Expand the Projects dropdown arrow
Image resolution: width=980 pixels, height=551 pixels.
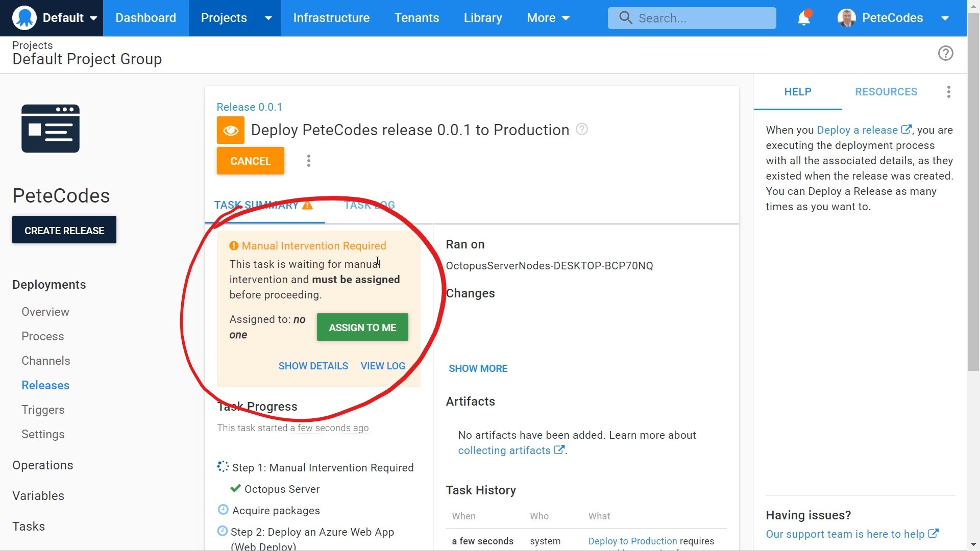pos(268,18)
